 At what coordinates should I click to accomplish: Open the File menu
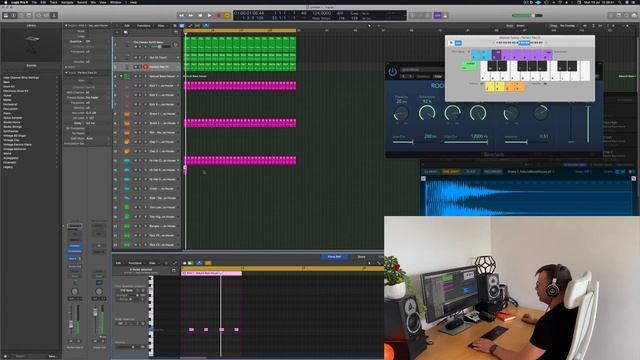[x=34, y=2]
